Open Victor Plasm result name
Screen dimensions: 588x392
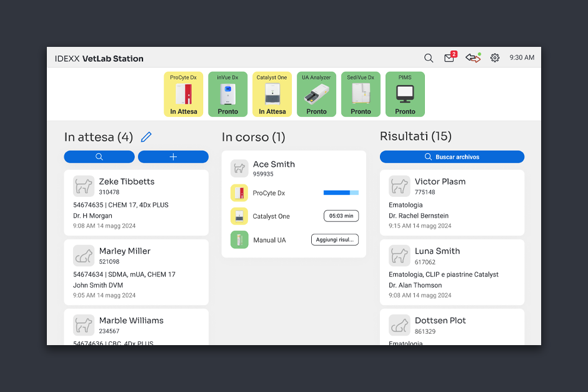pos(441,181)
